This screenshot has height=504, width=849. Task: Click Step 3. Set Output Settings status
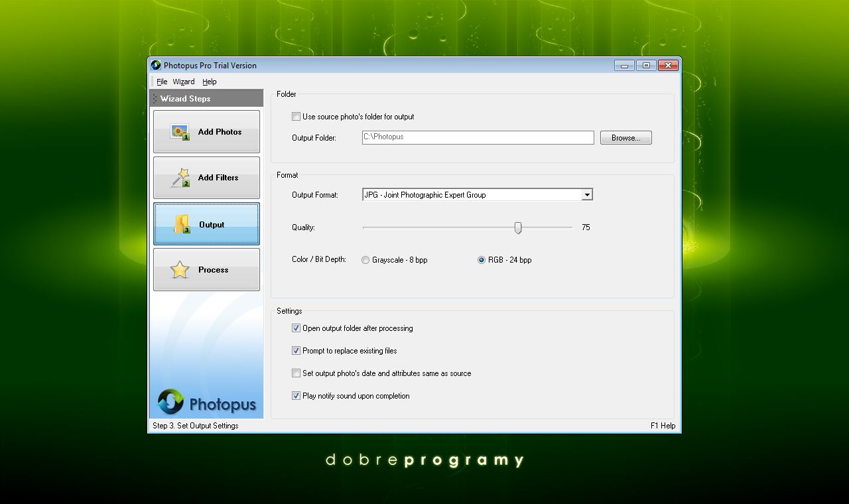pyautogui.click(x=196, y=426)
